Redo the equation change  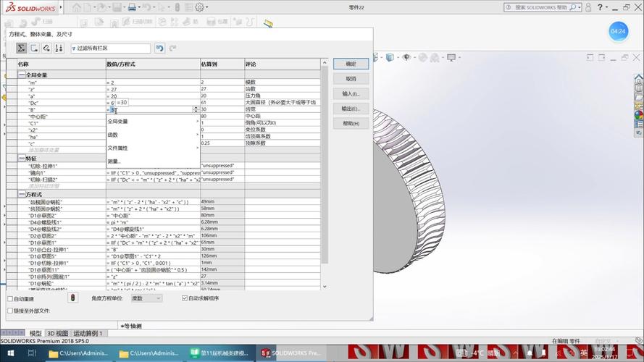(x=172, y=48)
